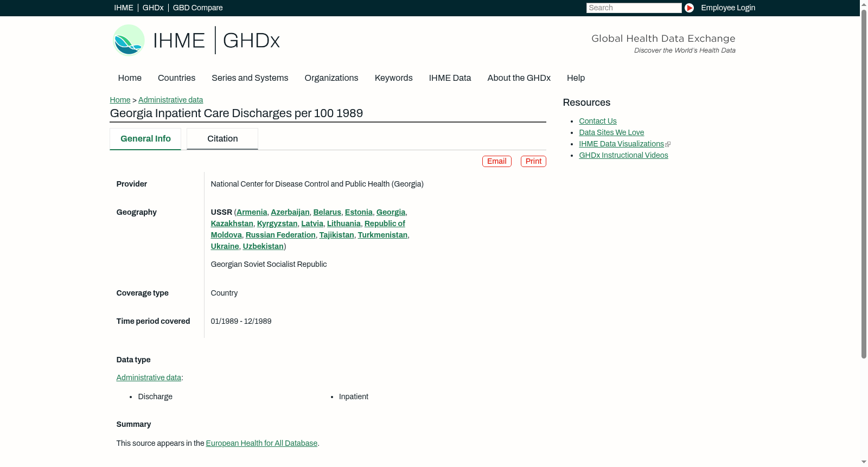Open the Republic of Moldova link

click(x=385, y=224)
